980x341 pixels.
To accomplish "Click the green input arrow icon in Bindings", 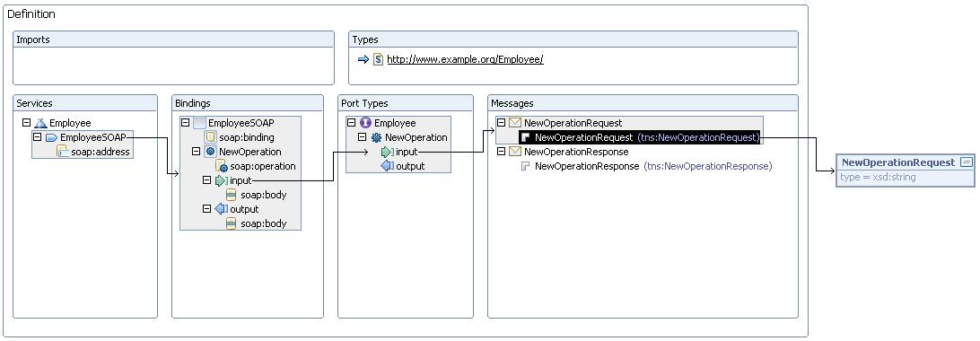I will [222, 180].
